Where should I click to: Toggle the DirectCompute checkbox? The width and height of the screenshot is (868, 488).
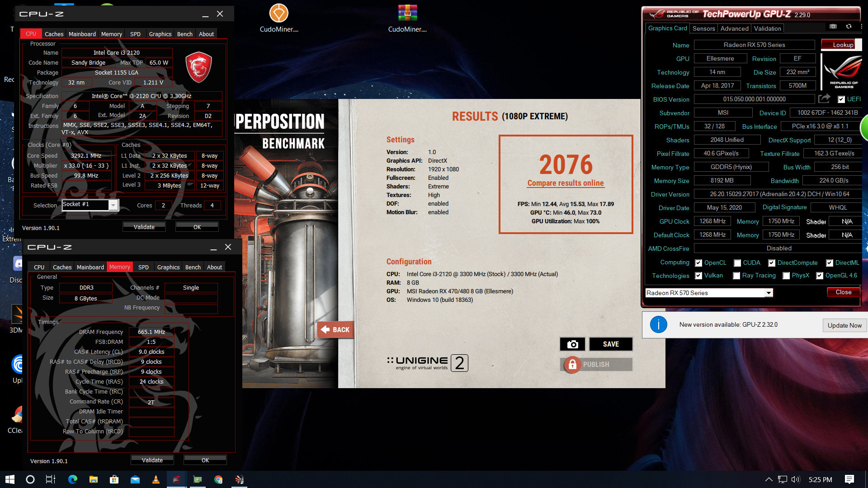pos(772,263)
